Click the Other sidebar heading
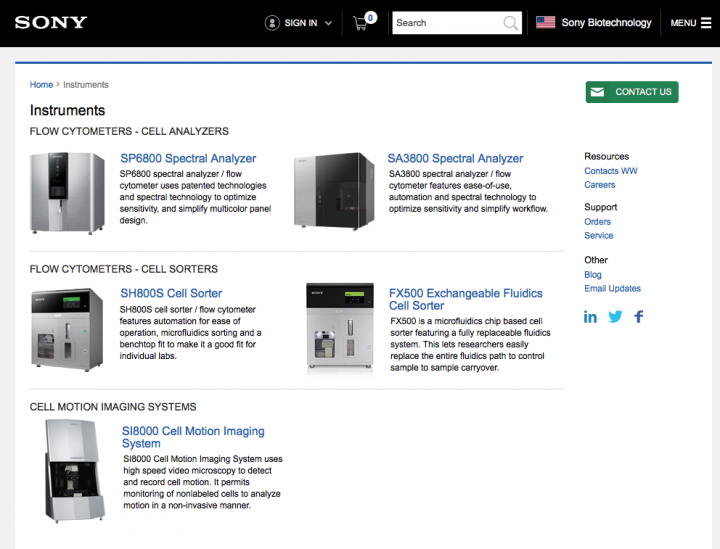The image size is (720, 549). (596, 260)
